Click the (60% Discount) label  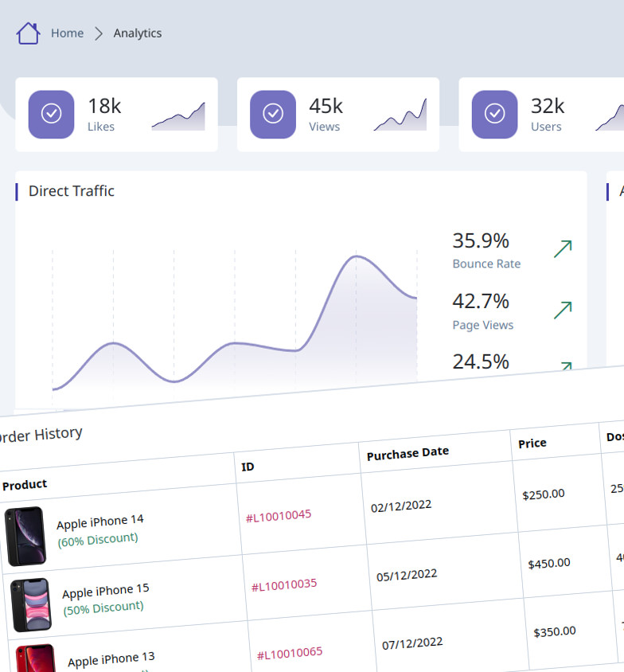98,540
